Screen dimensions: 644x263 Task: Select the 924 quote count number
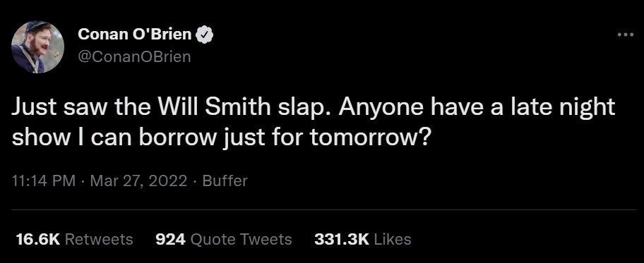(x=170, y=239)
